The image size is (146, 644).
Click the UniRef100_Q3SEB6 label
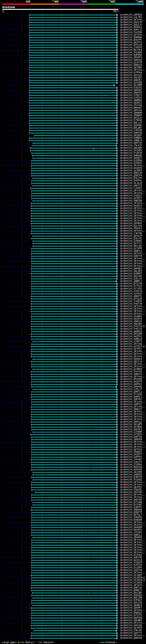131,161
